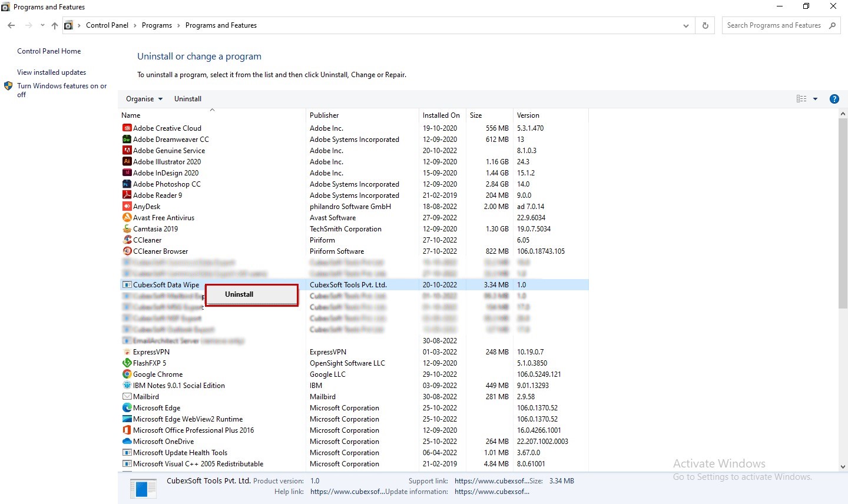Sort the list by Installed On column
This screenshot has height=504, width=848.
click(x=442, y=115)
